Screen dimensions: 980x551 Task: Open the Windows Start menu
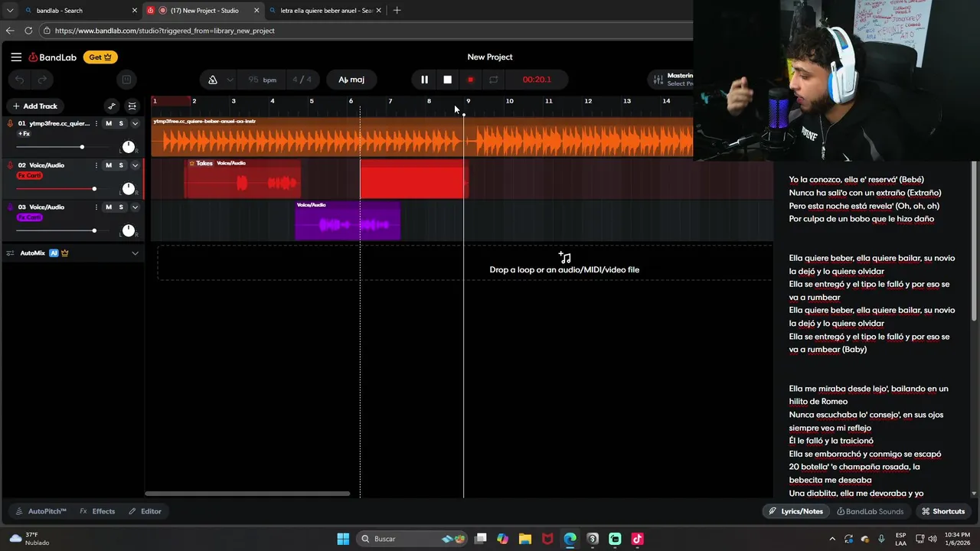point(343,539)
